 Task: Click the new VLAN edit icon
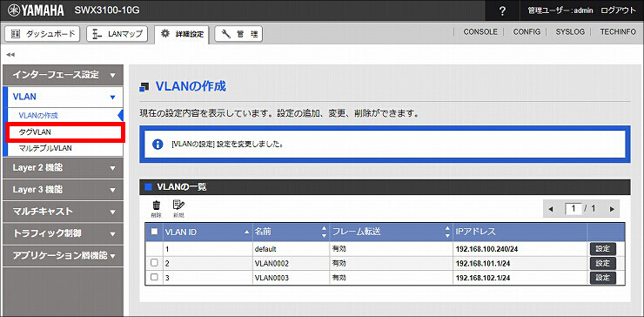pyautogui.click(x=178, y=208)
